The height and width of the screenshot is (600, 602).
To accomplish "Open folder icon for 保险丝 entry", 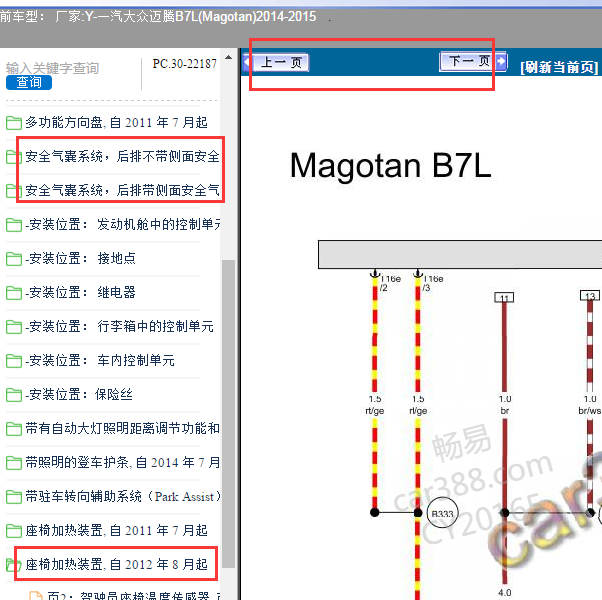I will click(x=14, y=395).
